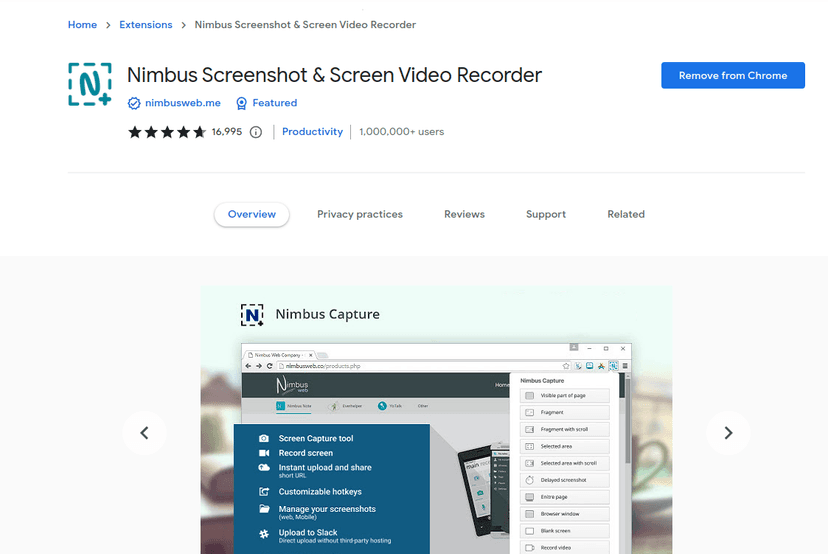Open the Productivity category link
The width and height of the screenshot is (828, 554).
[x=312, y=132]
